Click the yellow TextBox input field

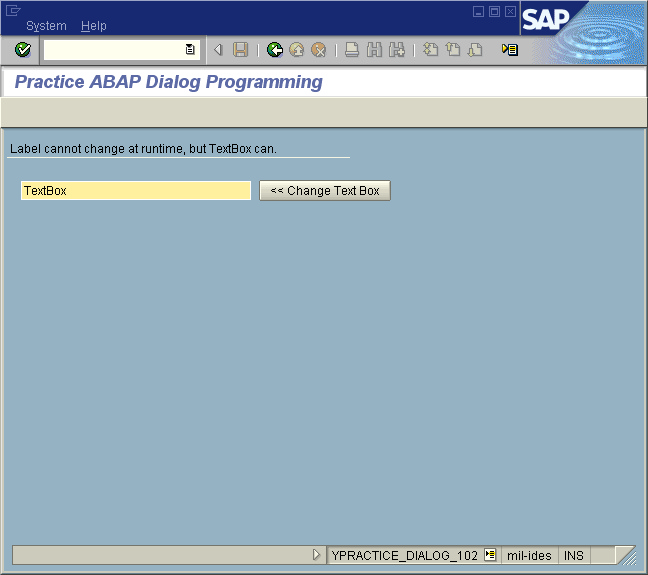pos(135,190)
